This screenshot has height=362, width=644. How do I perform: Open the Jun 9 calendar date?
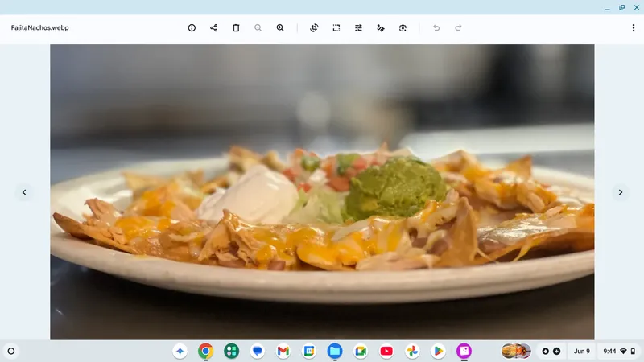[x=581, y=351]
